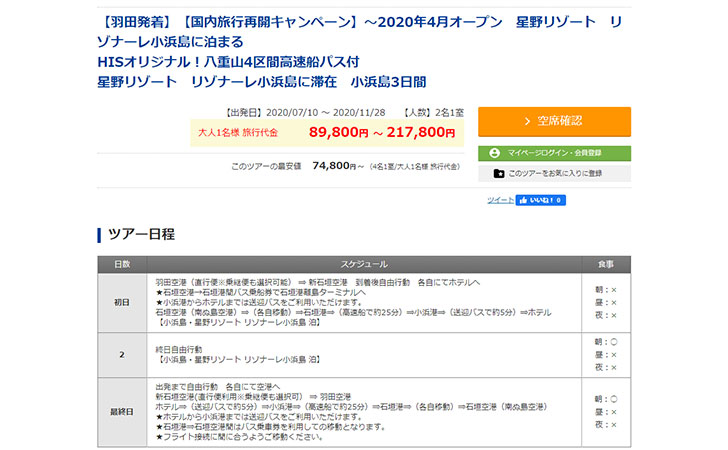Screen dimensions: 728x450
Task: Click the chevron arrow on 空席確認 button
Action: point(527,121)
